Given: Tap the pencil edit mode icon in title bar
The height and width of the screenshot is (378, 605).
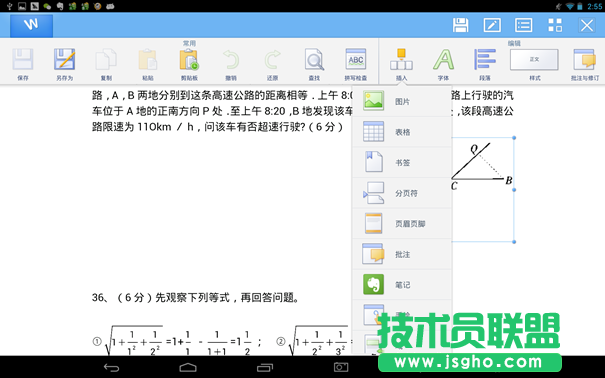Looking at the screenshot, I should click(492, 25).
